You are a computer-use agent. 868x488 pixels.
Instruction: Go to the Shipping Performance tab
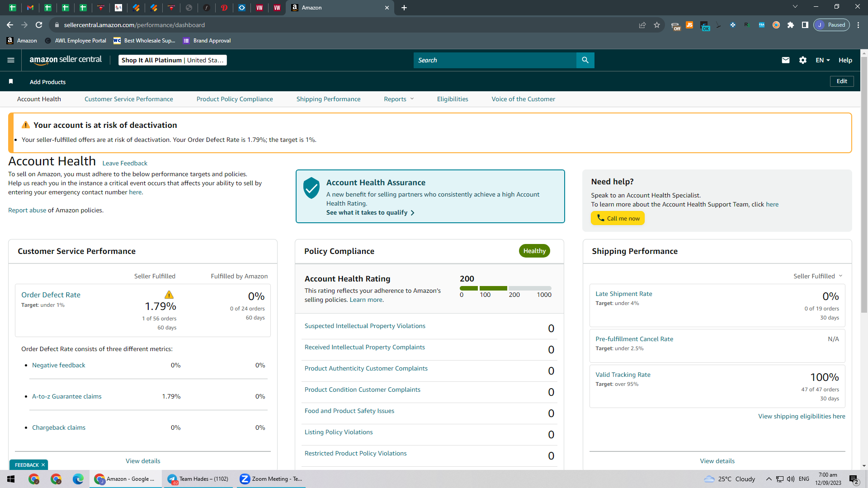[329, 99]
